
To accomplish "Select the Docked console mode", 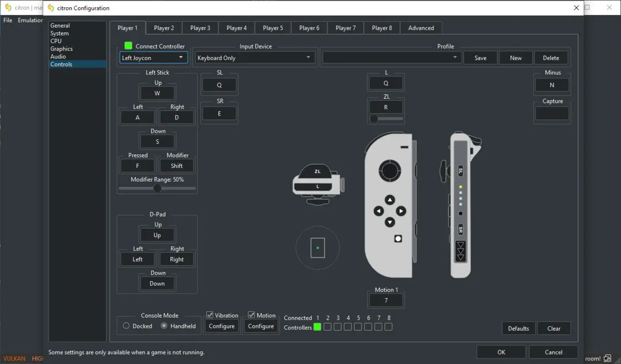I will click(x=126, y=326).
